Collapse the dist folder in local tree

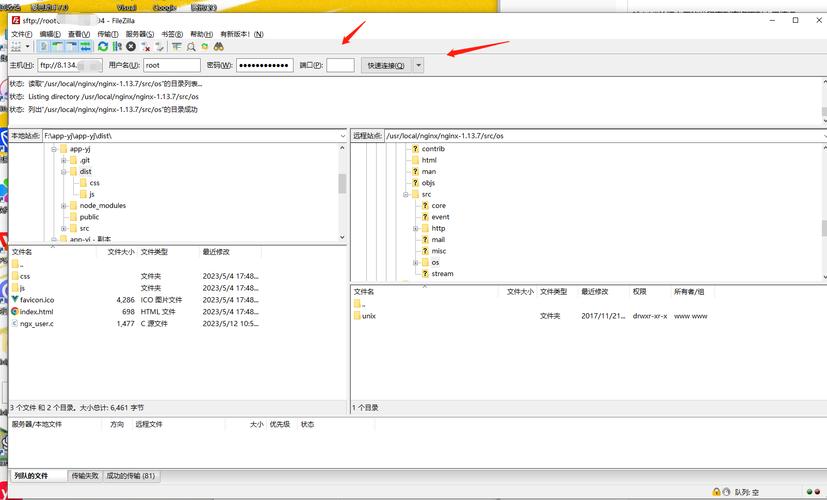(x=64, y=172)
